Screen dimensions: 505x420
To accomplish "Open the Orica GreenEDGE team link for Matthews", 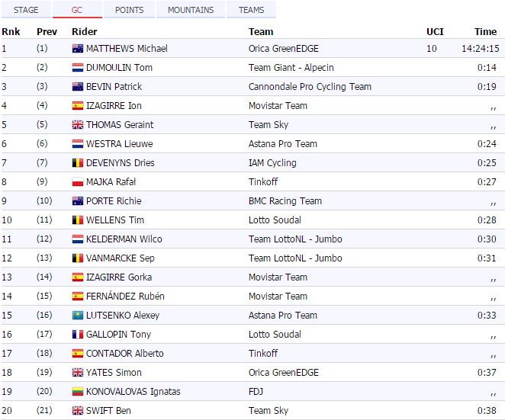I will (284, 49).
